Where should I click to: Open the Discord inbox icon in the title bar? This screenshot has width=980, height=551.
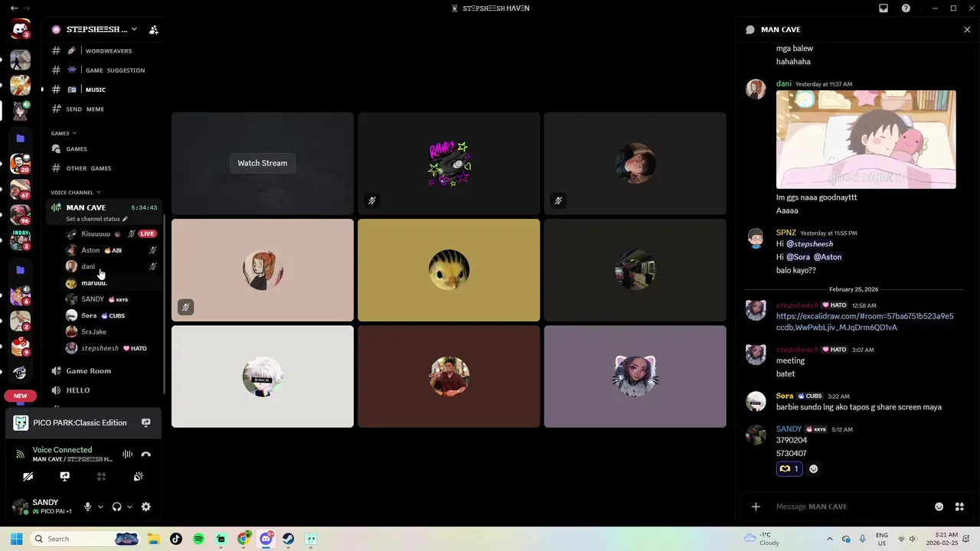884,8
